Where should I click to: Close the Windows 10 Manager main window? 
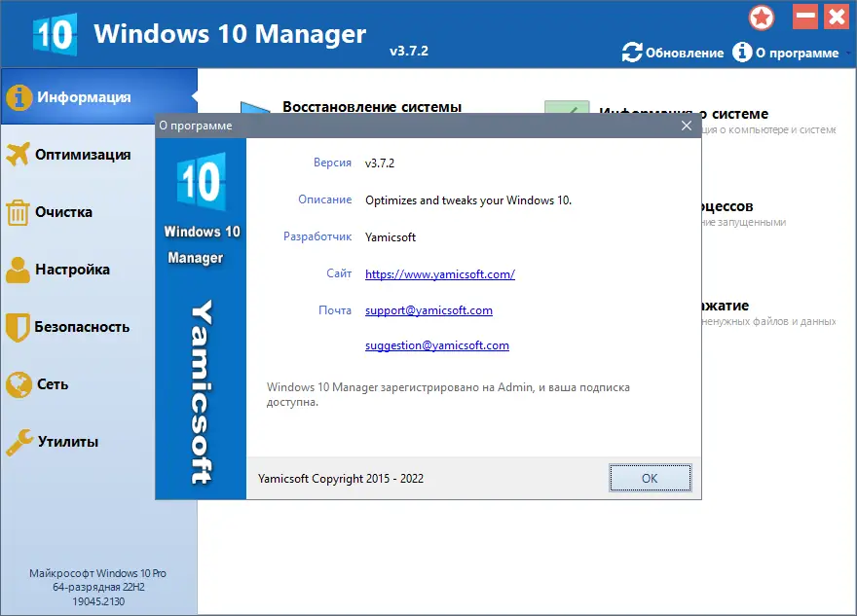[x=837, y=17]
